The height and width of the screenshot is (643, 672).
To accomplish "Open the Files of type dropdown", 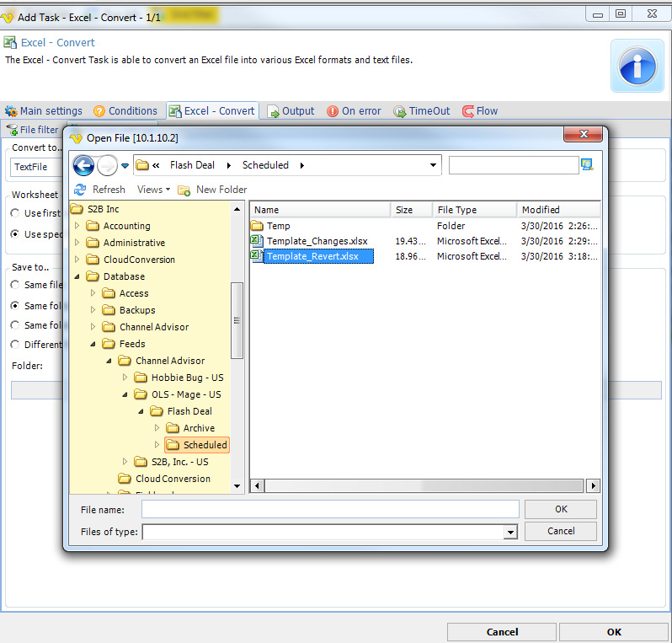I will point(509,532).
